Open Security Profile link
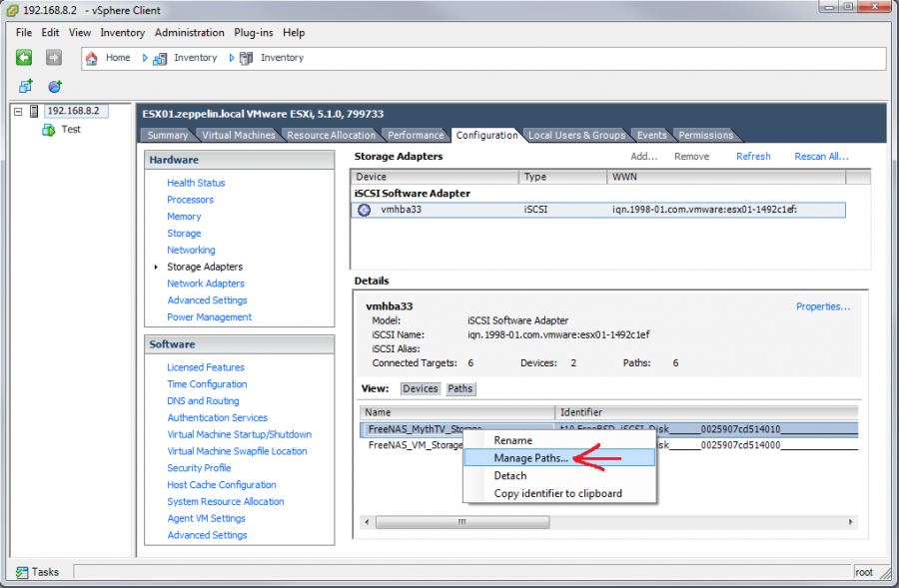The image size is (899, 588). click(x=199, y=468)
